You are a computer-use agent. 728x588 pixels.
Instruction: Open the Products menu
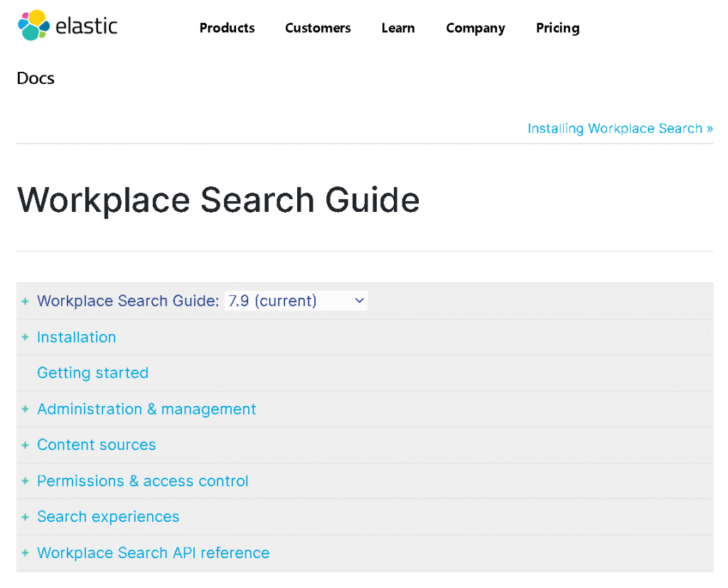pyautogui.click(x=227, y=28)
